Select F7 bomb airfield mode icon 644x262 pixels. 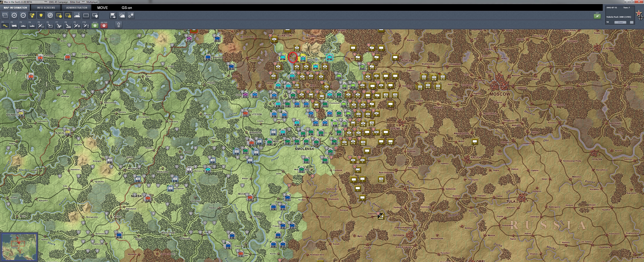(59, 25)
